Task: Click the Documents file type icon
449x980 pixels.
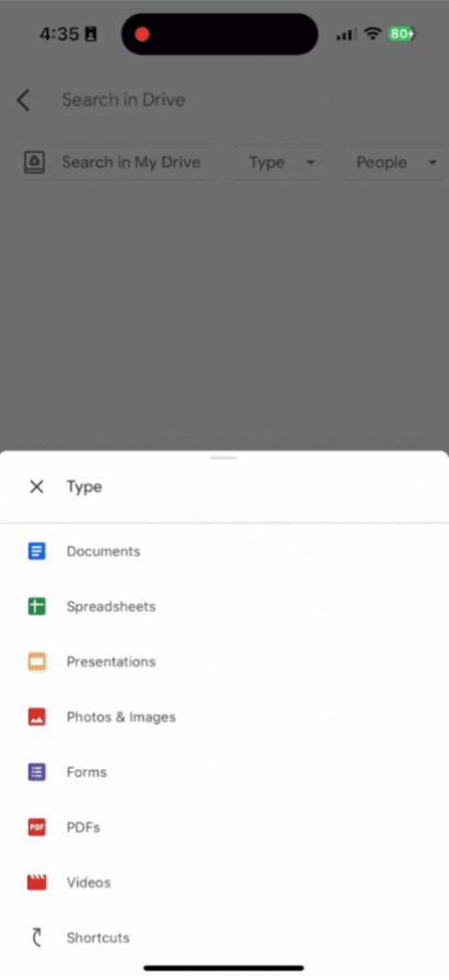Action: coord(35,551)
